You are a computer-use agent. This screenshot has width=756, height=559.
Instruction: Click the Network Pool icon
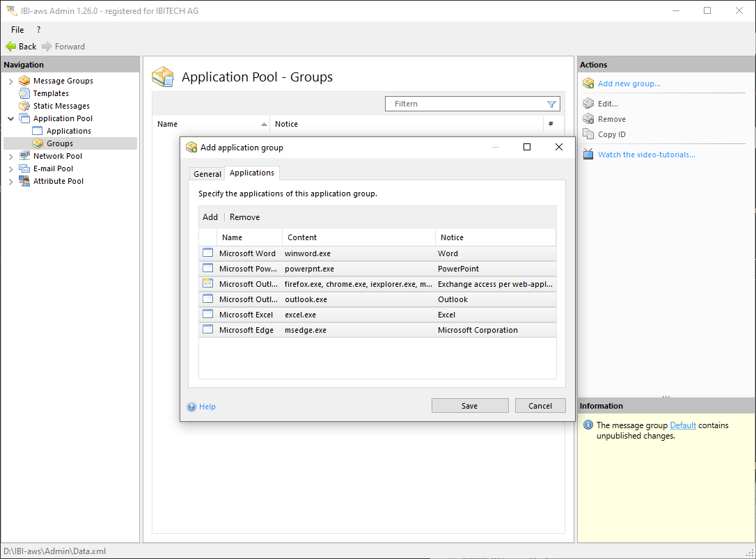[24, 156]
